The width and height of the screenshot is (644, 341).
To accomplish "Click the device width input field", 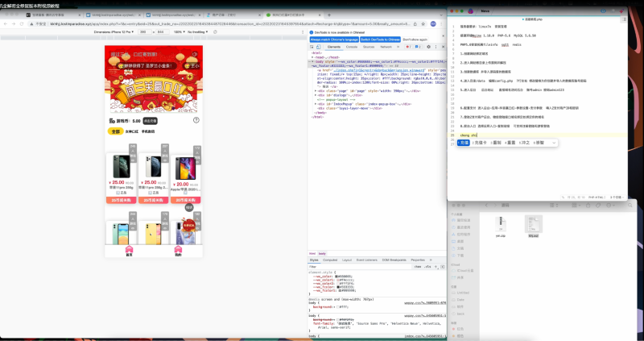I will [144, 31].
